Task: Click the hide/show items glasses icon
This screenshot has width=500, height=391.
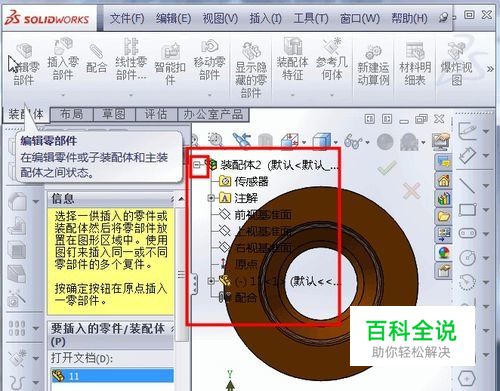Action: tap(353, 141)
